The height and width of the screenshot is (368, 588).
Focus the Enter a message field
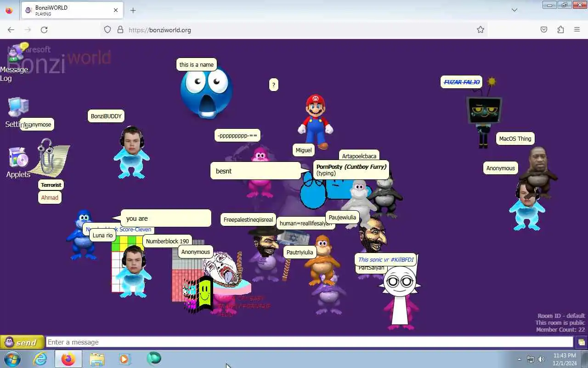point(310,342)
